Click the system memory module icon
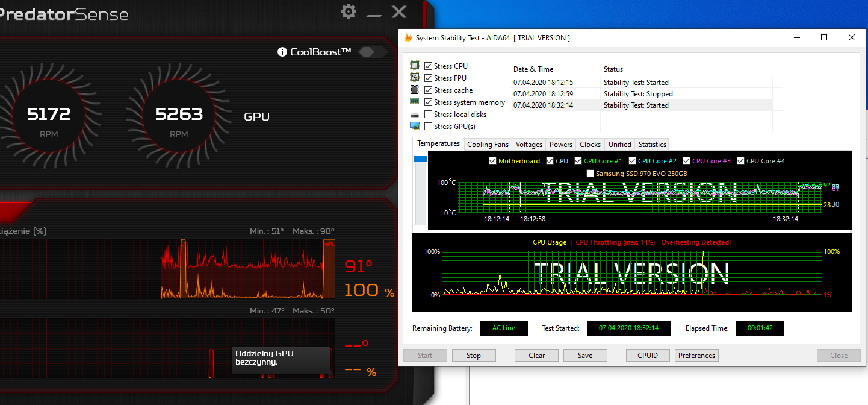Viewport: 868px width, 405px height. point(415,102)
